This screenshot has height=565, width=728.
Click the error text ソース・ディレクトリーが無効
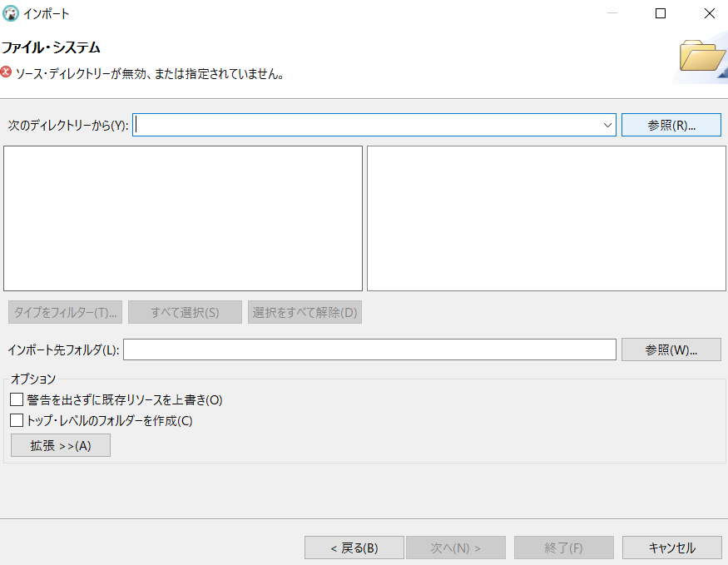point(150,74)
